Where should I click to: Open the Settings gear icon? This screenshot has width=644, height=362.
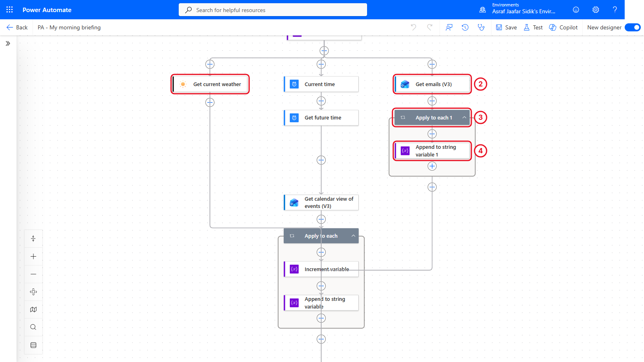[596, 10]
